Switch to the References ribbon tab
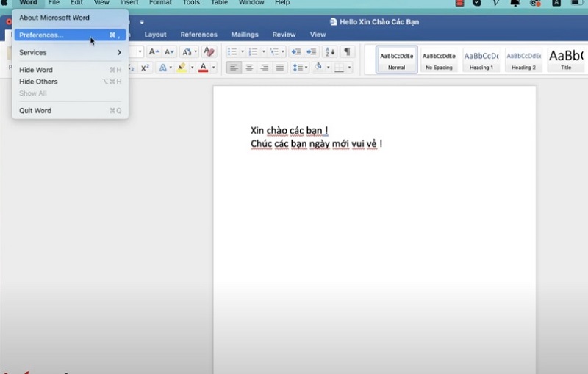This screenshot has height=374, width=588. (198, 35)
